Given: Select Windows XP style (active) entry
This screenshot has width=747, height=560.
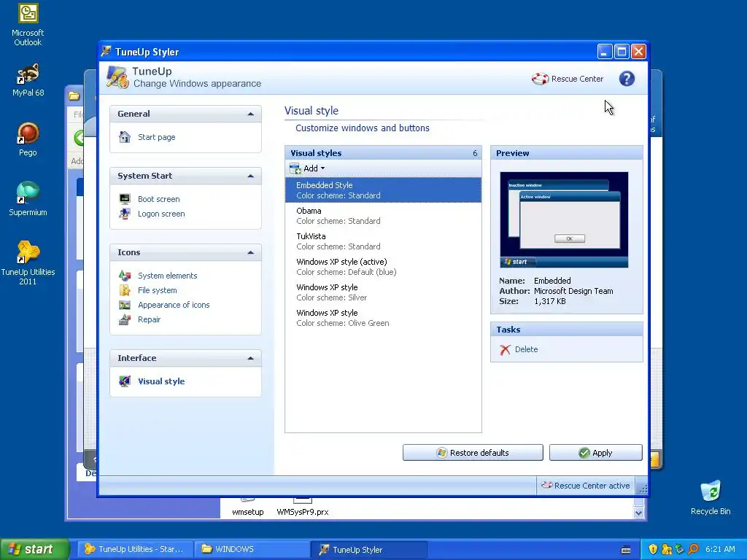Looking at the screenshot, I should click(x=383, y=267).
